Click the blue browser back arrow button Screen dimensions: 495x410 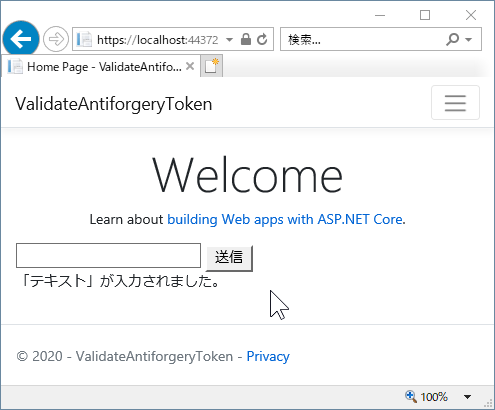pos(21,39)
